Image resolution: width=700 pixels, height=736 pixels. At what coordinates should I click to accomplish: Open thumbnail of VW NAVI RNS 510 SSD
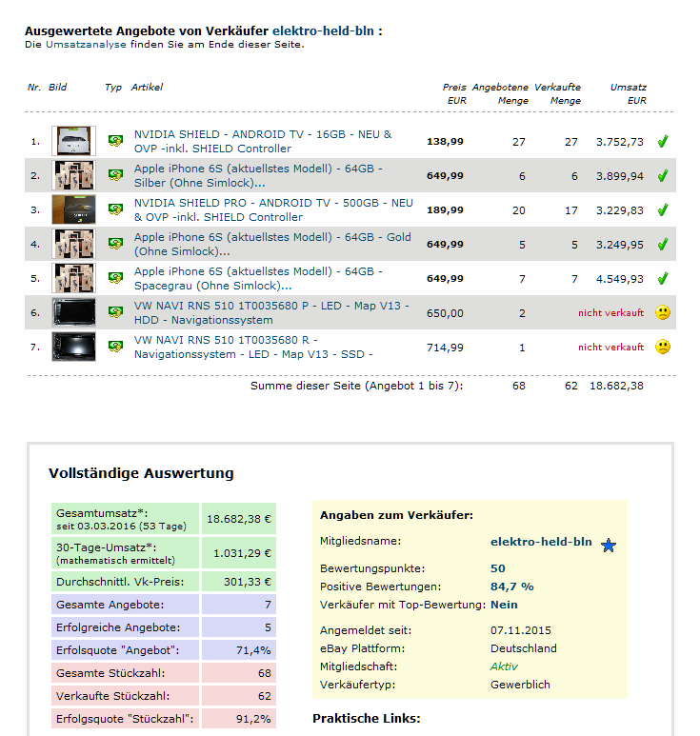[73, 347]
